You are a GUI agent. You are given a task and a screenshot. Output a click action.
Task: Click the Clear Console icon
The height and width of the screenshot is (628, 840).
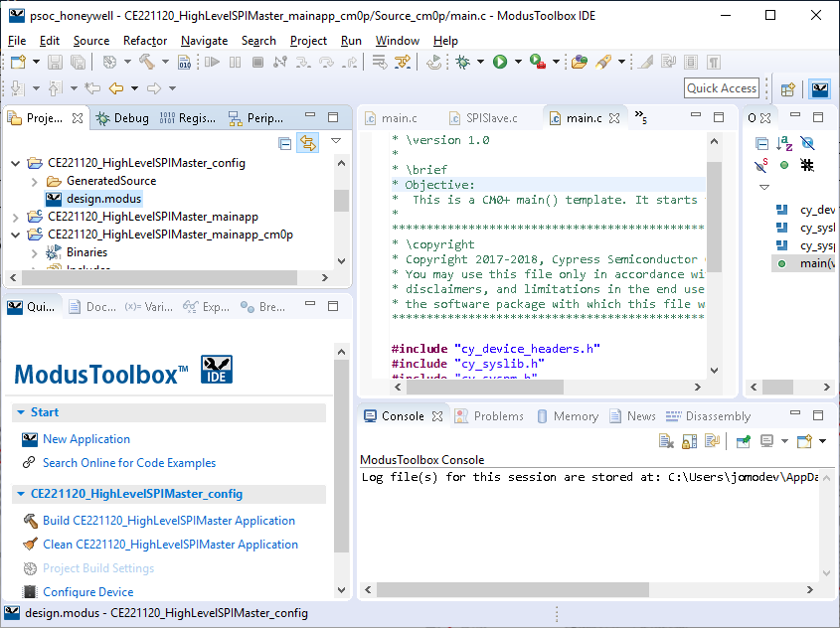coord(666,441)
